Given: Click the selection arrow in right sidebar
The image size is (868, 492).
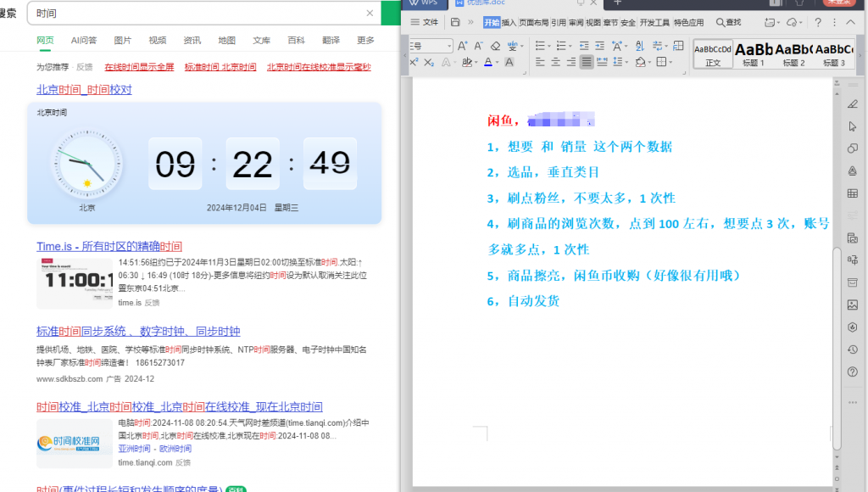Looking at the screenshot, I should [x=853, y=126].
